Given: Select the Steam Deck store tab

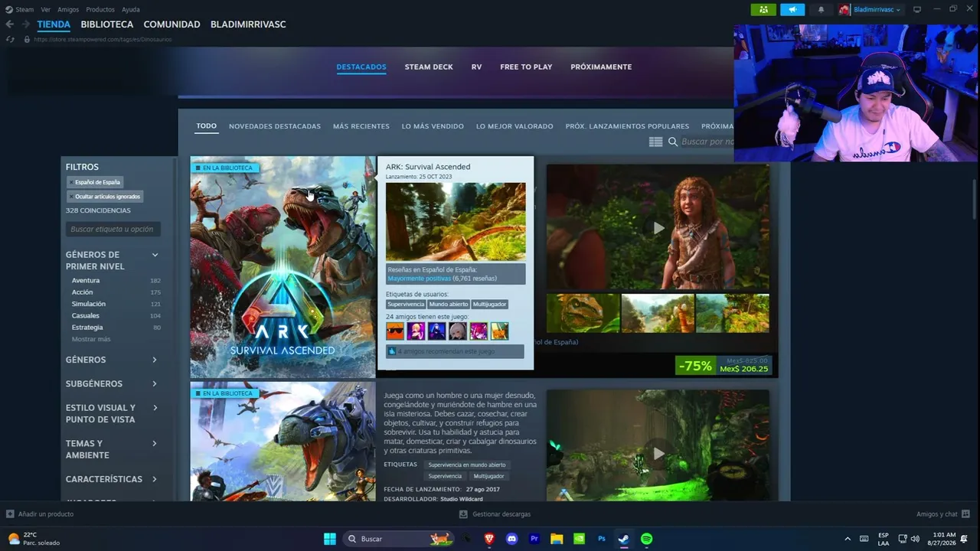Looking at the screenshot, I should pos(429,67).
